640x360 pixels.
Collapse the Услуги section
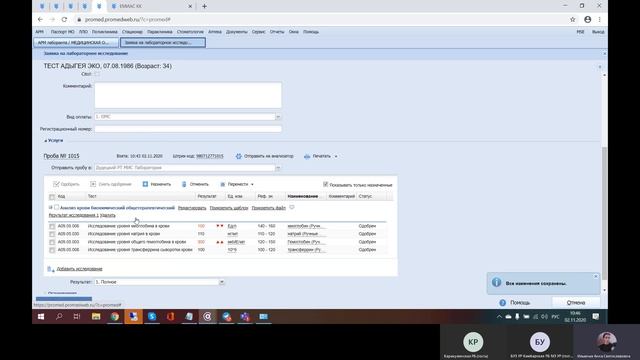[45, 140]
